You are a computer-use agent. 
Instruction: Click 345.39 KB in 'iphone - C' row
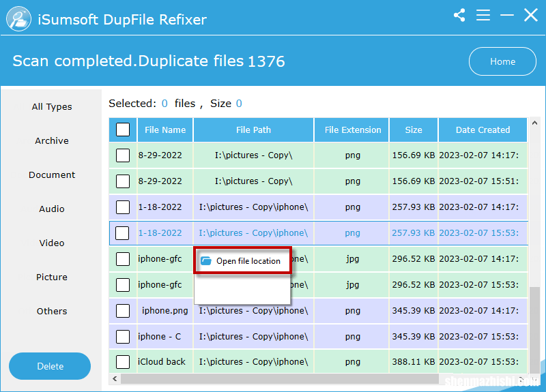[x=414, y=337]
